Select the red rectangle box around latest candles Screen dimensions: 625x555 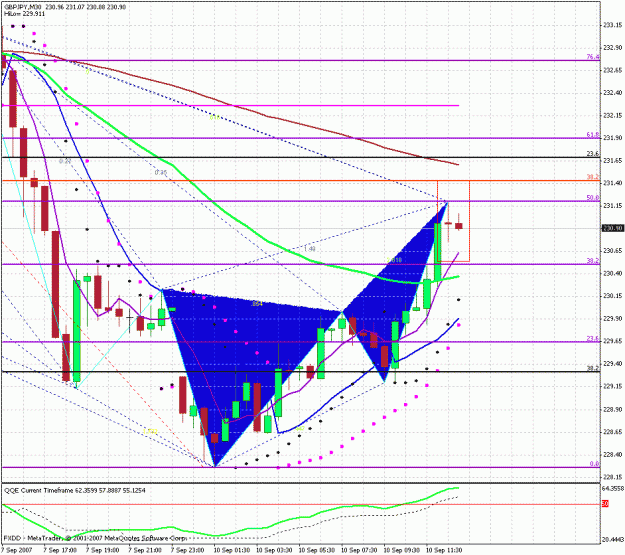pyautogui.click(x=454, y=221)
